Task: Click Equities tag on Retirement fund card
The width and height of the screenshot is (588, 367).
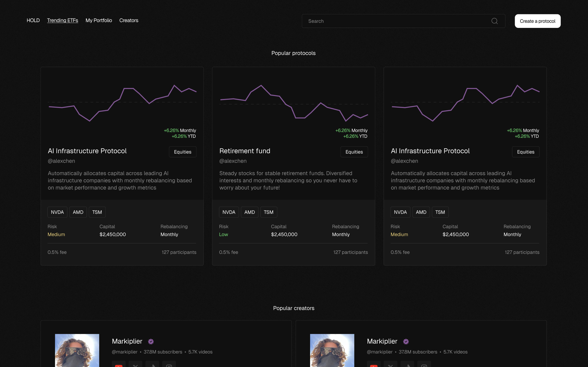Action: [354, 152]
